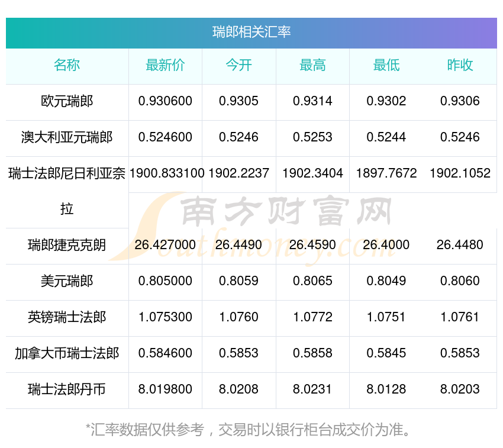This screenshot has width=503, height=448.
Task: Click the 加拿大币瑞士法郎 row name
Action: click(x=67, y=353)
